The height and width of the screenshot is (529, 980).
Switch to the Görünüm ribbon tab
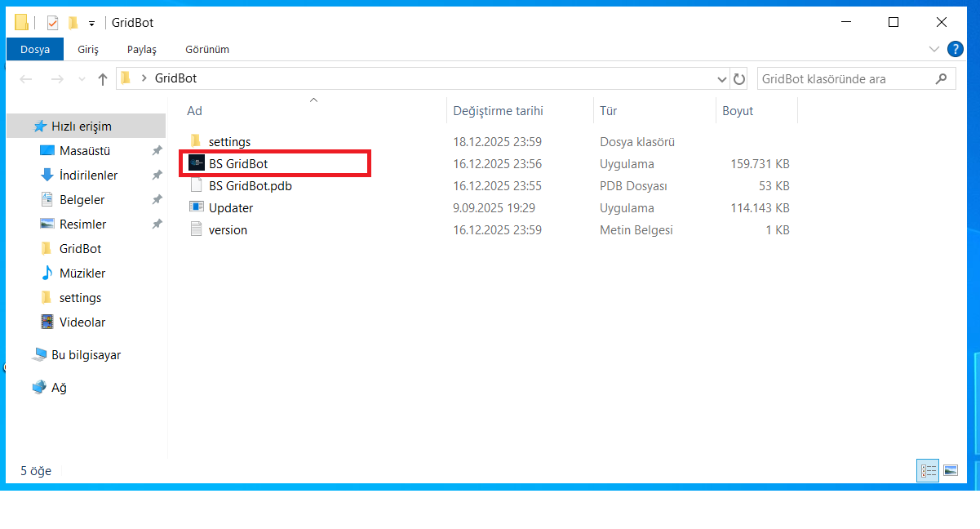(x=206, y=50)
